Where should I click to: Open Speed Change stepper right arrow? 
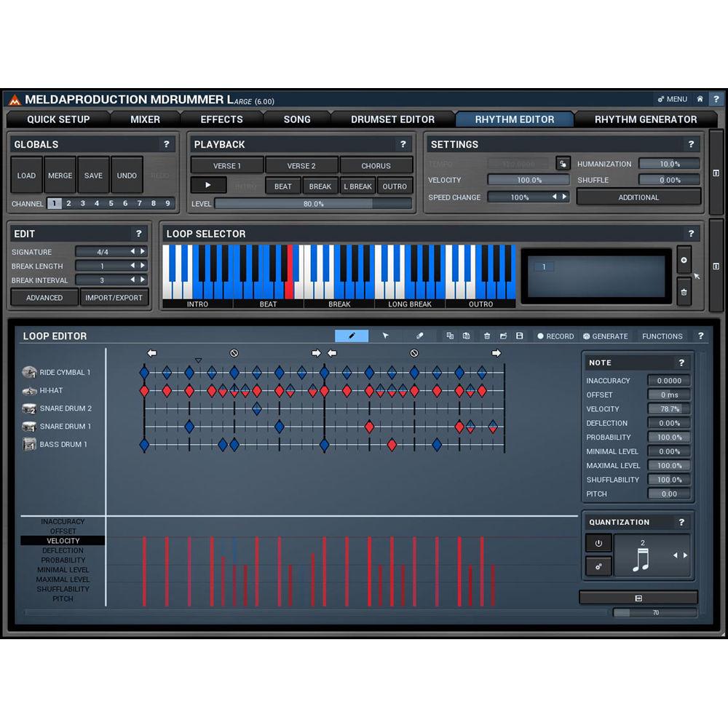[563, 197]
